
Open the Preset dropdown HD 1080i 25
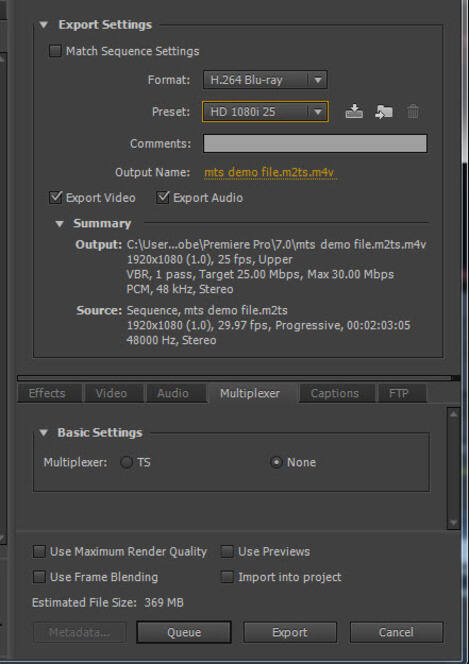click(x=265, y=112)
